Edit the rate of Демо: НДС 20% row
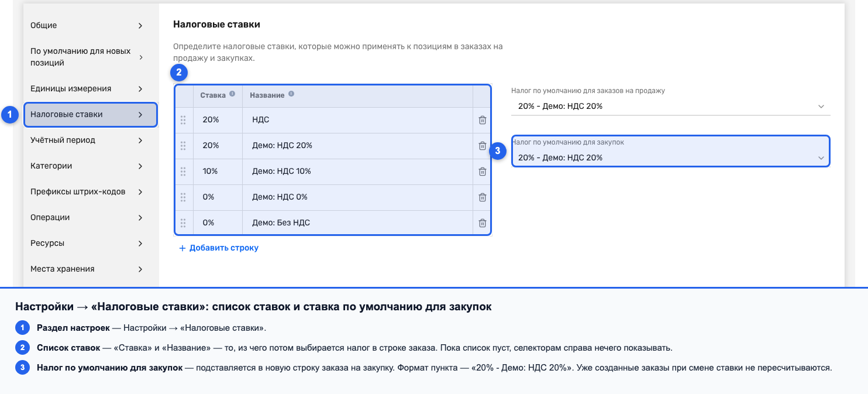The height and width of the screenshot is (394, 868). coord(218,146)
